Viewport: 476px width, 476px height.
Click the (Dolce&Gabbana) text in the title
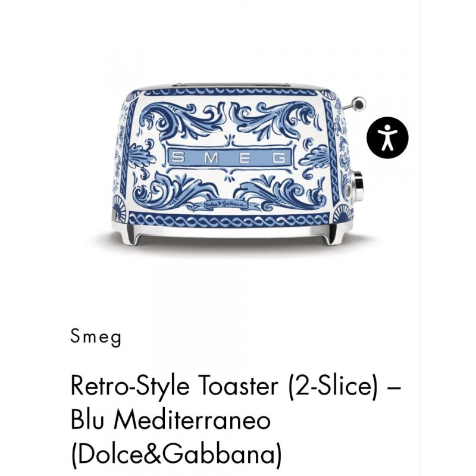point(176,455)
